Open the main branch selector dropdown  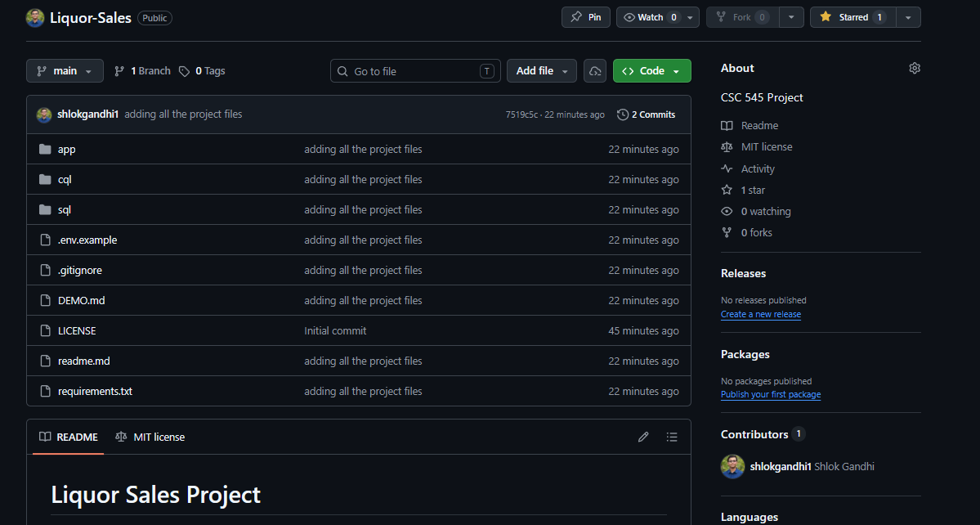click(65, 71)
